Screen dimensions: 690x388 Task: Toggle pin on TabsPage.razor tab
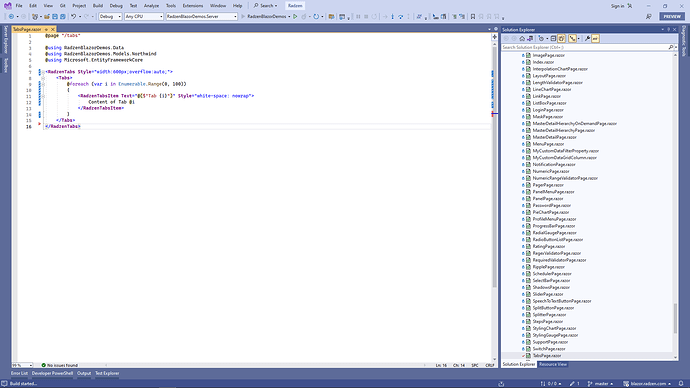coord(46,29)
